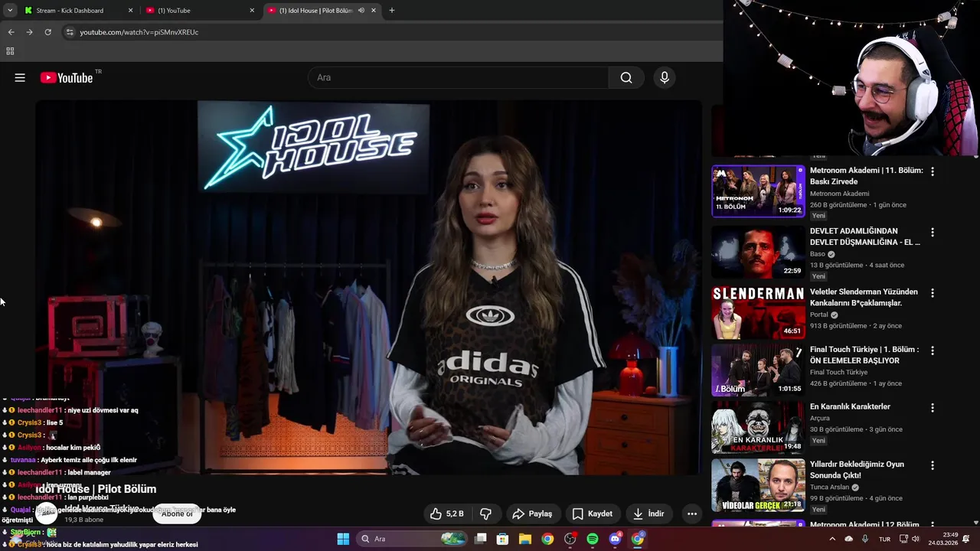Open En Karanlık Karakterler thumbnail
The width and height of the screenshot is (980, 551).
758,428
